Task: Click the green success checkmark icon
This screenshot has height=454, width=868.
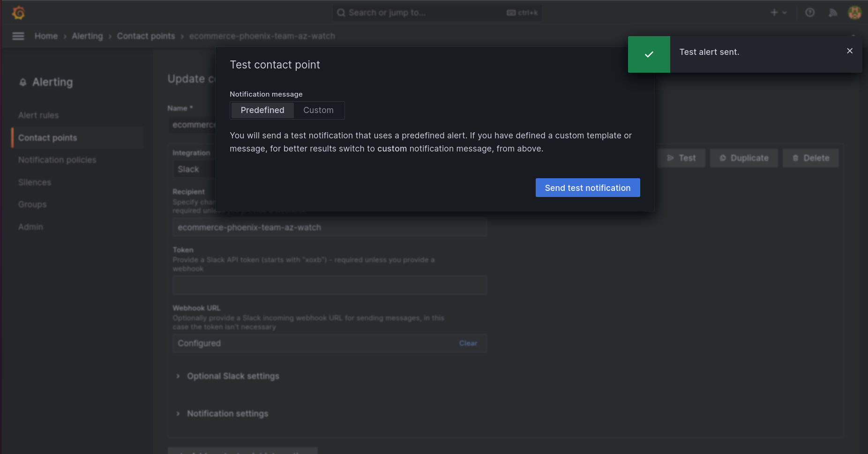Action: pyautogui.click(x=649, y=54)
